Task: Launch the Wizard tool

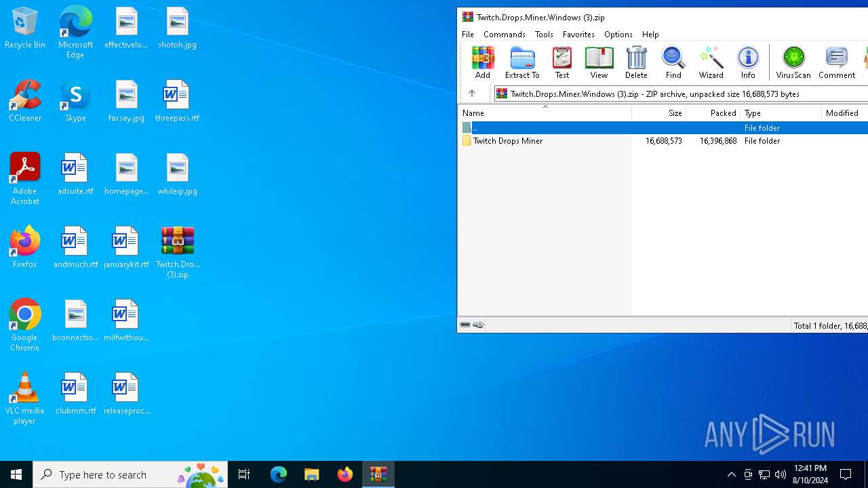Action: tap(711, 62)
